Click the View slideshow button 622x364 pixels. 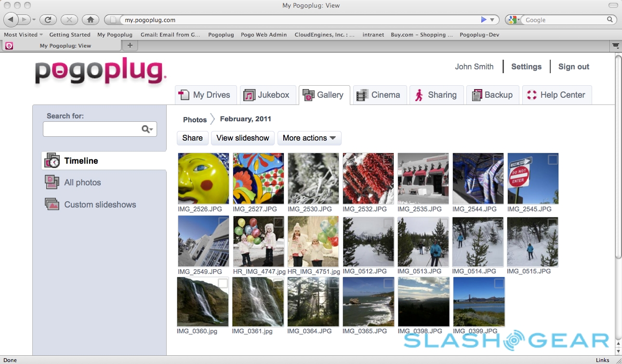(243, 138)
